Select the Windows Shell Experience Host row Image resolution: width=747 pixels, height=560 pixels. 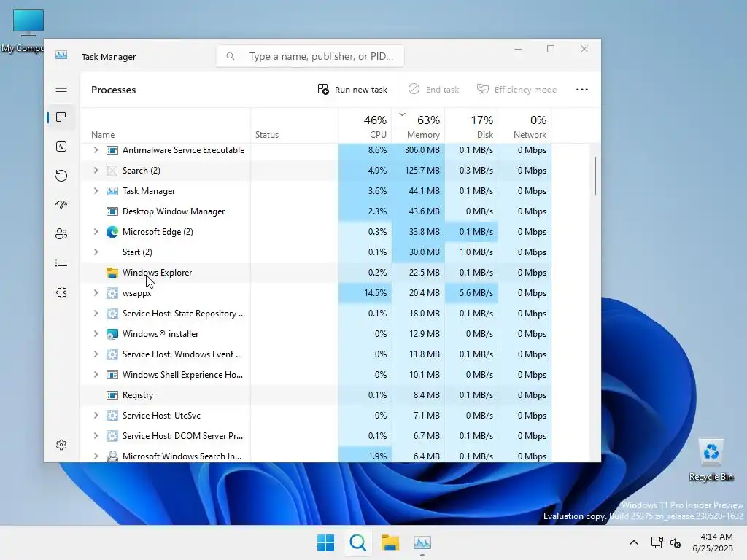316,375
